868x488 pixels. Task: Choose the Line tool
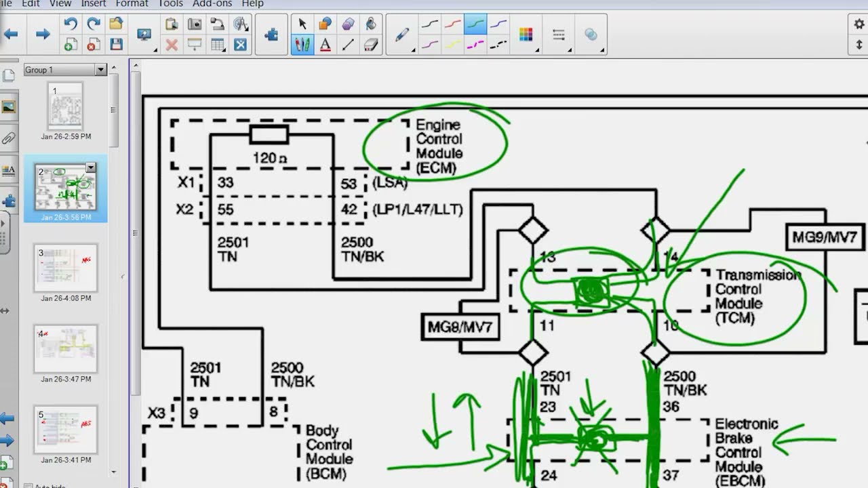(x=348, y=45)
